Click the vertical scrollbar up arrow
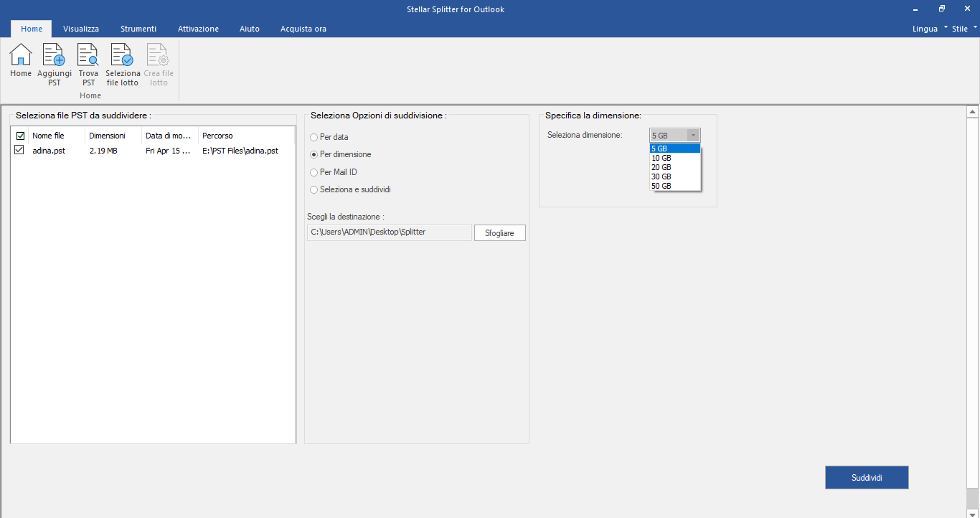The width and height of the screenshot is (980, 518). pos(973,112)
